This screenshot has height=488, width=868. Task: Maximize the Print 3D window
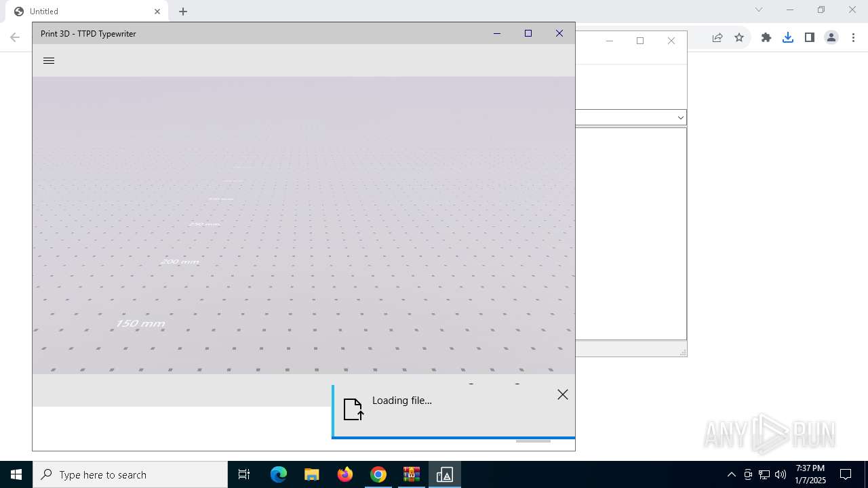tap(528, 33)
